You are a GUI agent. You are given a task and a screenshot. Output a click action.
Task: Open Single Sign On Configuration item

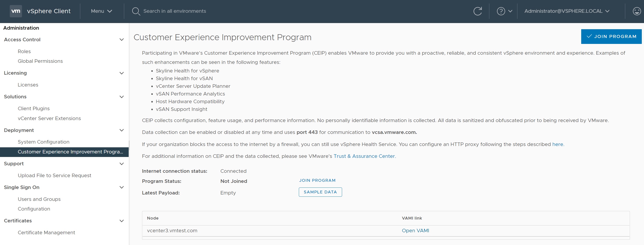click(34, 209)
